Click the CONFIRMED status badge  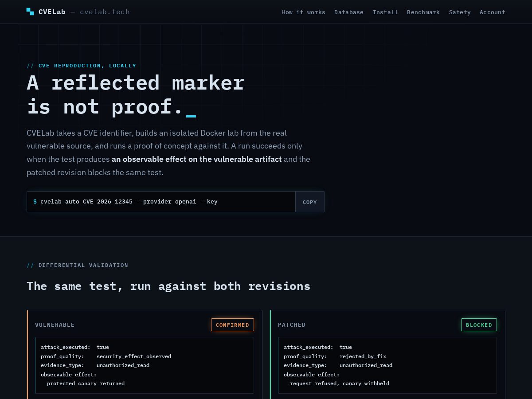point(232,325)
